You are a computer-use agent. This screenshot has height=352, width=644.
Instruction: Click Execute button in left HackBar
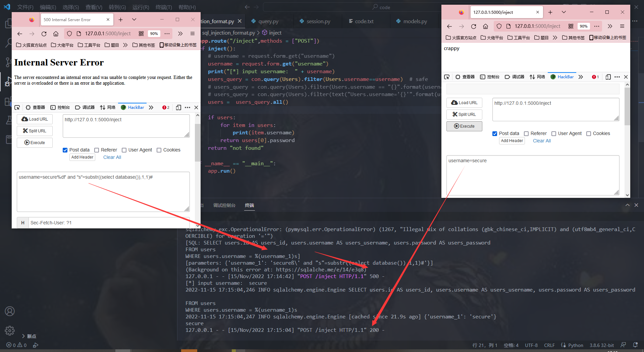click(x=35, y=143)
